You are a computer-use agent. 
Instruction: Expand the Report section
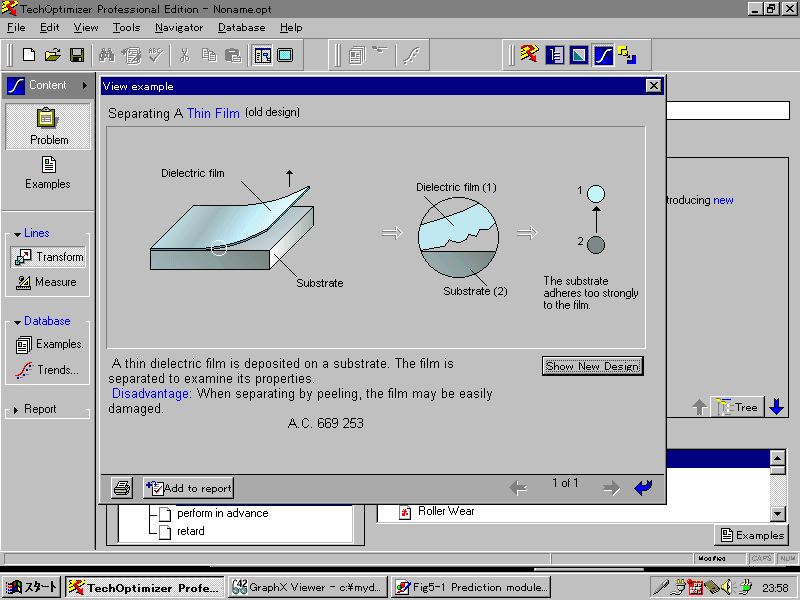(16, 410)
